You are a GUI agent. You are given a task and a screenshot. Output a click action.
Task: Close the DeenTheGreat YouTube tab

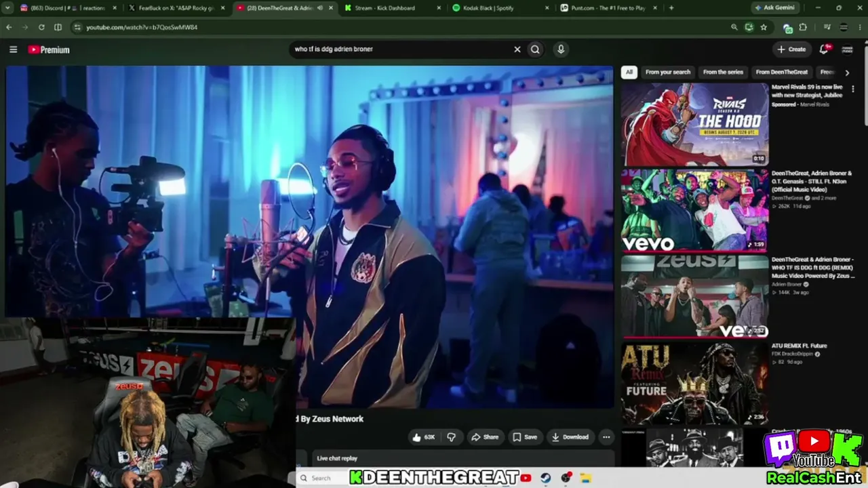coord(330,8)
